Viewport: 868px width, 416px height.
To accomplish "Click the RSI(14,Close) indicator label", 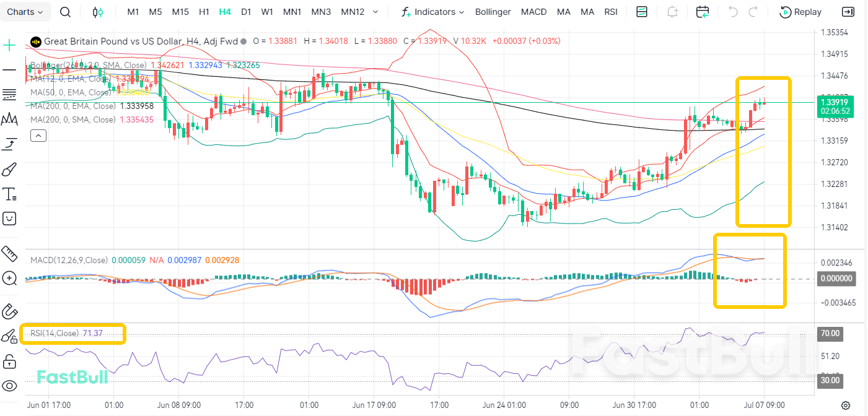I will coord(55,333).
